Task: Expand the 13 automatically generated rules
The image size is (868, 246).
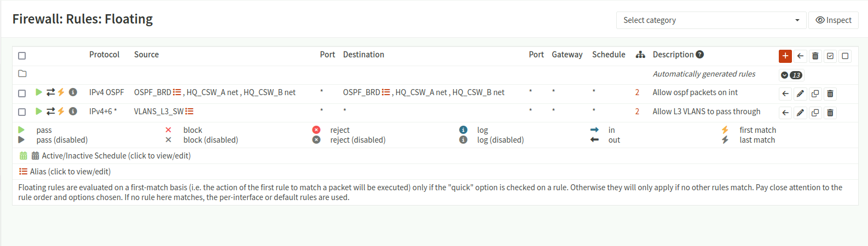Action: [791, 75]
